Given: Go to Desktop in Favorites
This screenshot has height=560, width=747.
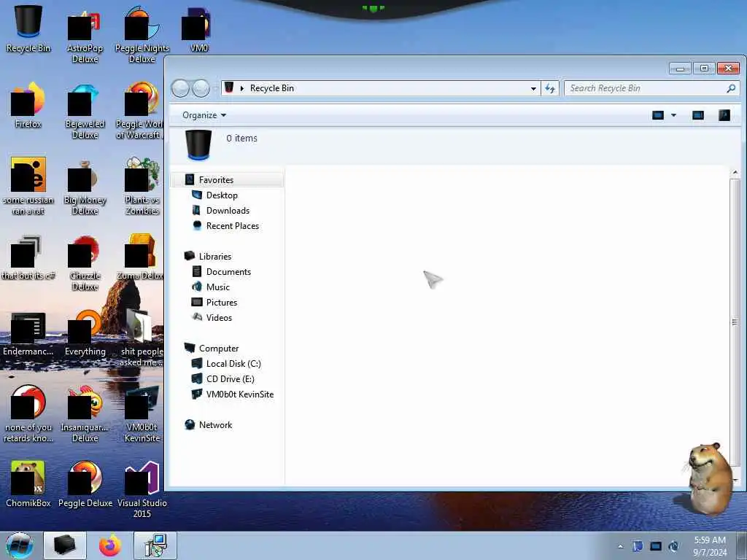Looking at the screenshot, I should (x=222, y=195).
